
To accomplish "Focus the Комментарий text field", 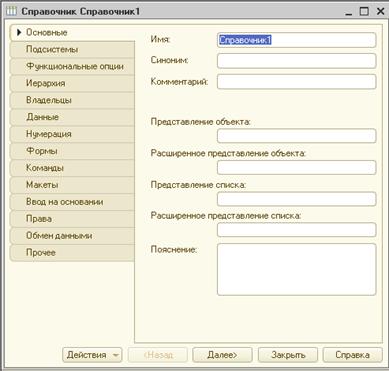I will [x=296, y=82].
